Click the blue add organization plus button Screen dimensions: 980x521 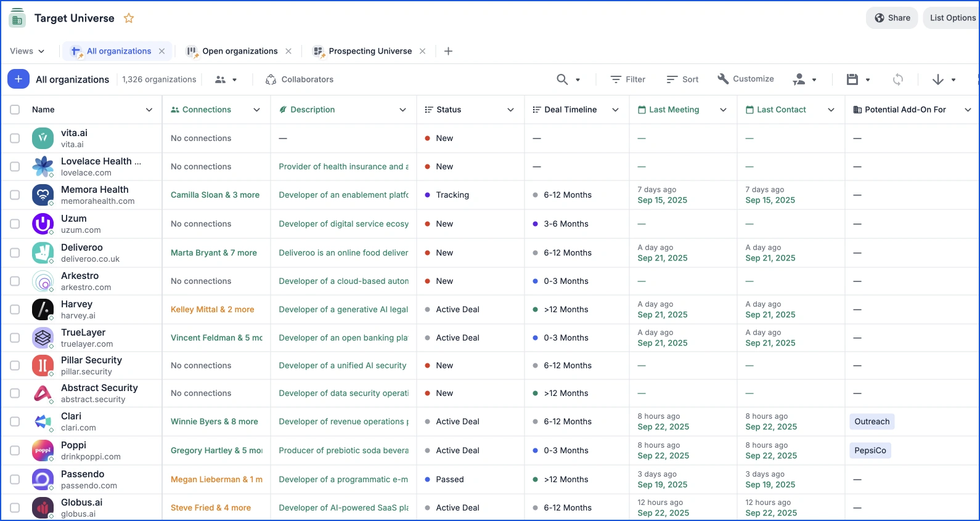point(18,79)
